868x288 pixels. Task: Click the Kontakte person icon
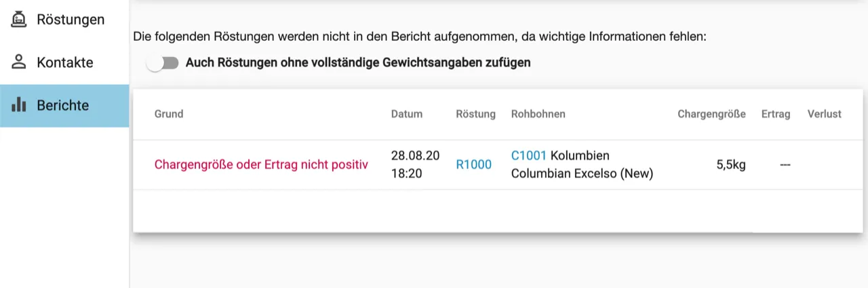coord(19,62)
